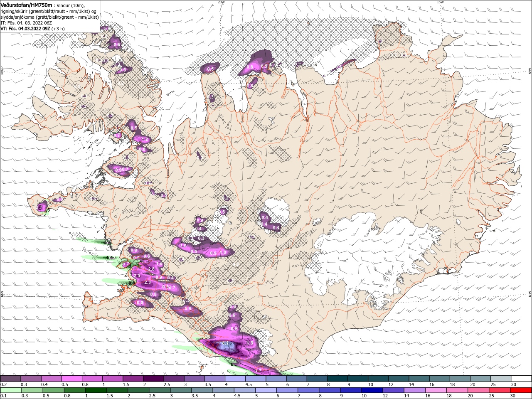532x399 pixels.
Task: Pick white snow swatch starting at 30
Action: (521, 379)
